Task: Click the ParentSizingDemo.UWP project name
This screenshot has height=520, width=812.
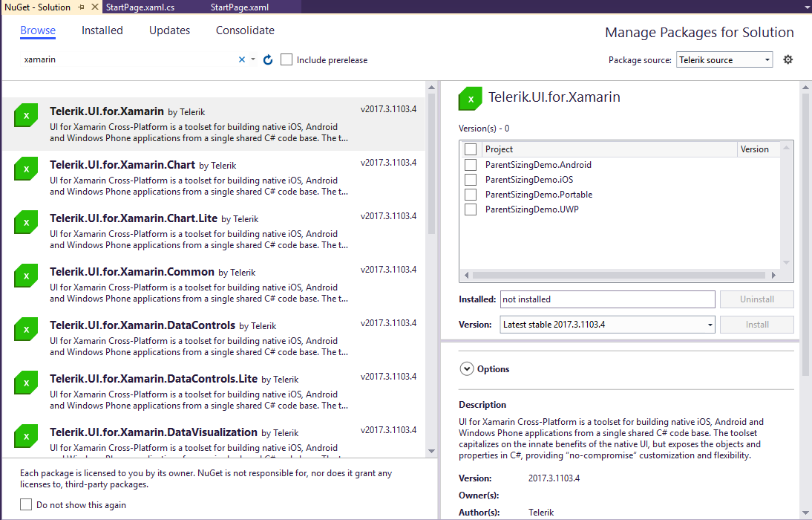Action: (532, 209)
